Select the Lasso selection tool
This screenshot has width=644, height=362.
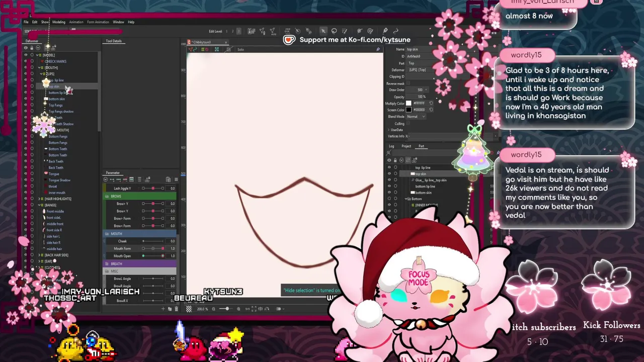tap(334, 31)
